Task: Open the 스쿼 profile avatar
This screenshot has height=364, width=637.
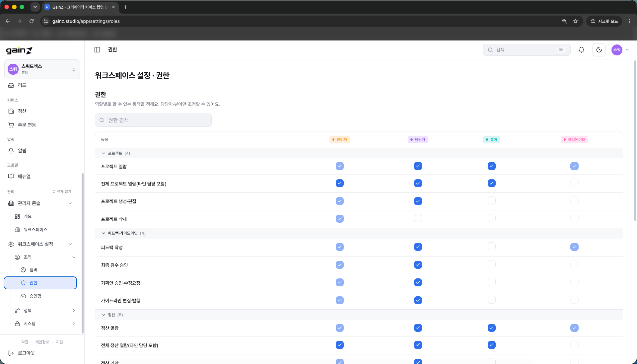Action: coord(617,50)
